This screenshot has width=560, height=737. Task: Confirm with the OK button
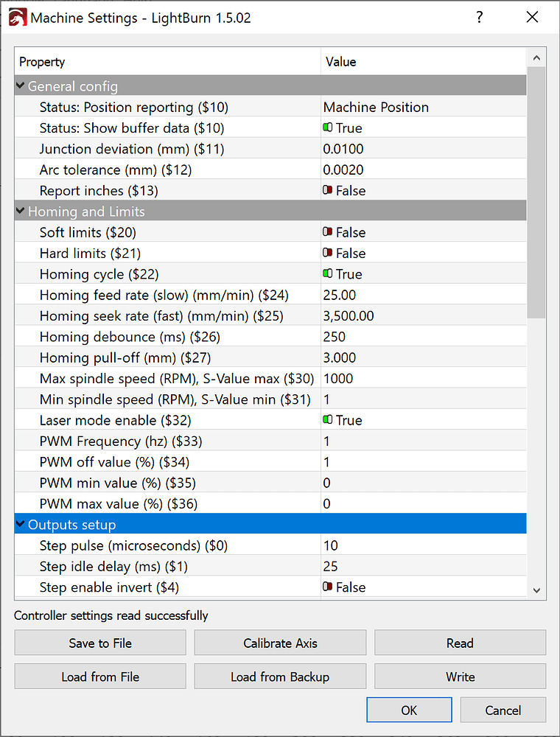click(409, 710)
